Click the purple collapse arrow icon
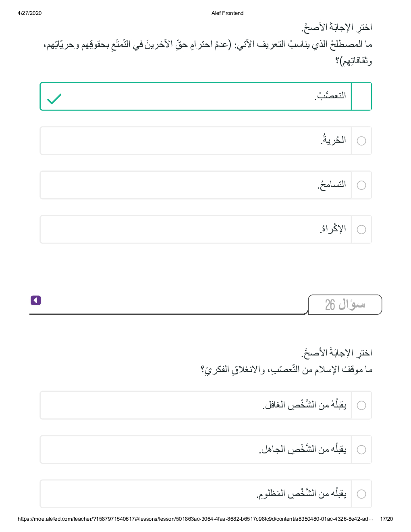Image resolution: width=411 pixels, height=532 pixels. pyautogui.click(x=36, y=300)
